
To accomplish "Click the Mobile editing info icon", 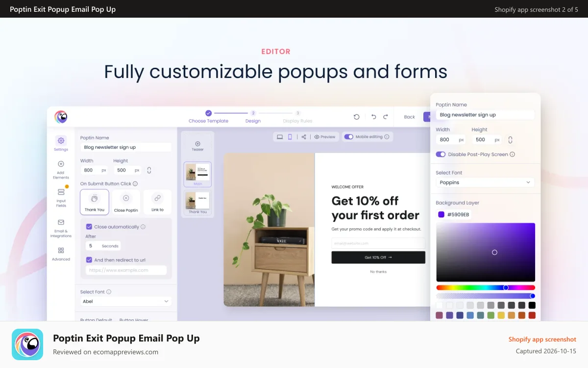I will 387,137.
